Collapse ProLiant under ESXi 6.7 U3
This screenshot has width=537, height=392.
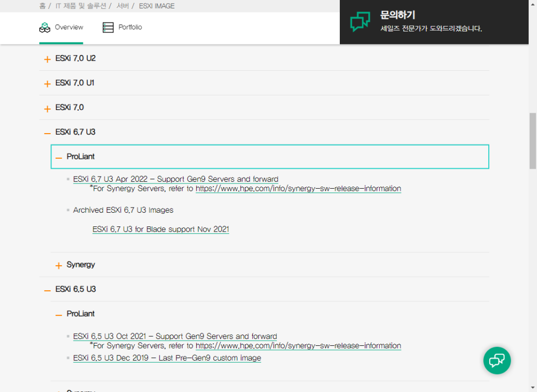tap(270, 157)
